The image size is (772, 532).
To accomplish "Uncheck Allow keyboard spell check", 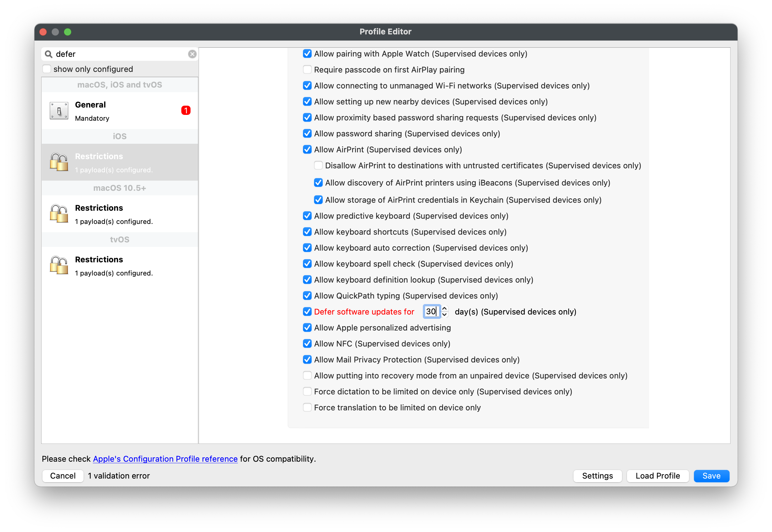I will point(307,264).
